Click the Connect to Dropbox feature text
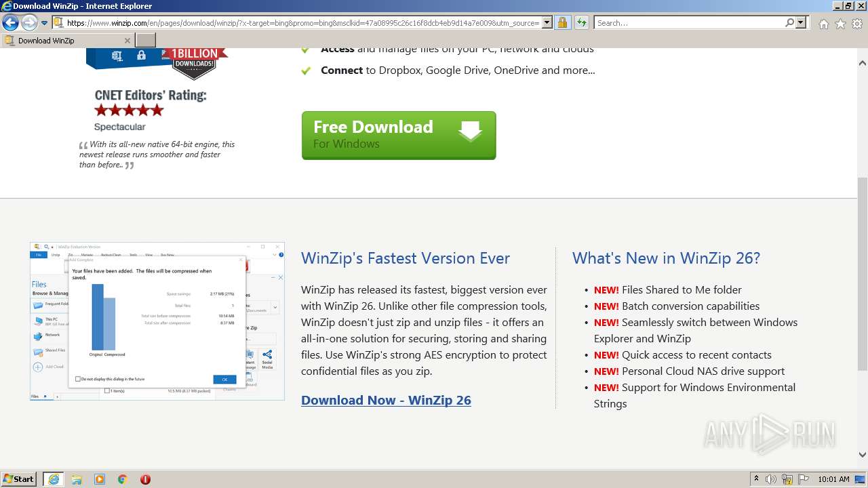868x488 pixels. click(458, 70)
